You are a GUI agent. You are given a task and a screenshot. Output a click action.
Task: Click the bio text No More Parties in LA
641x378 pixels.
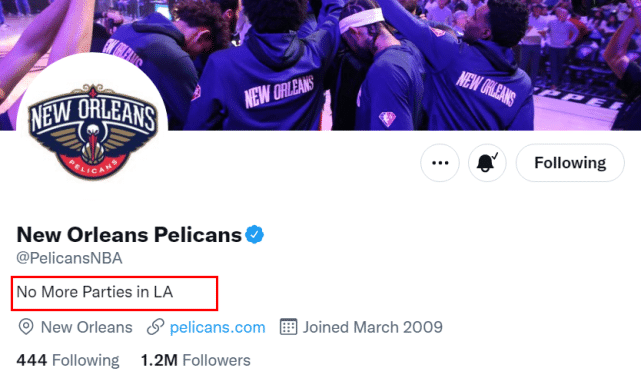[x=95, y=292]
